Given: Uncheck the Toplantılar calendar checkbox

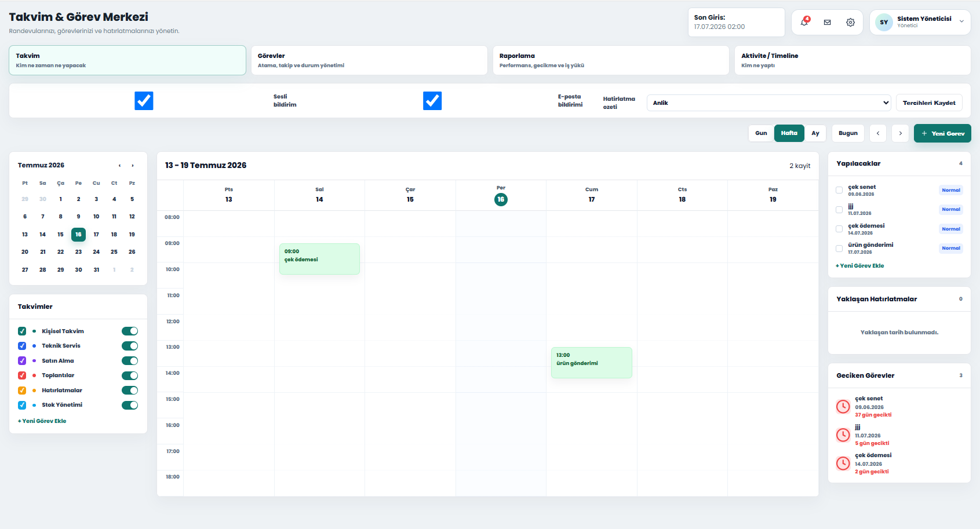Looking at the screenshot, I should pos(22,375).
